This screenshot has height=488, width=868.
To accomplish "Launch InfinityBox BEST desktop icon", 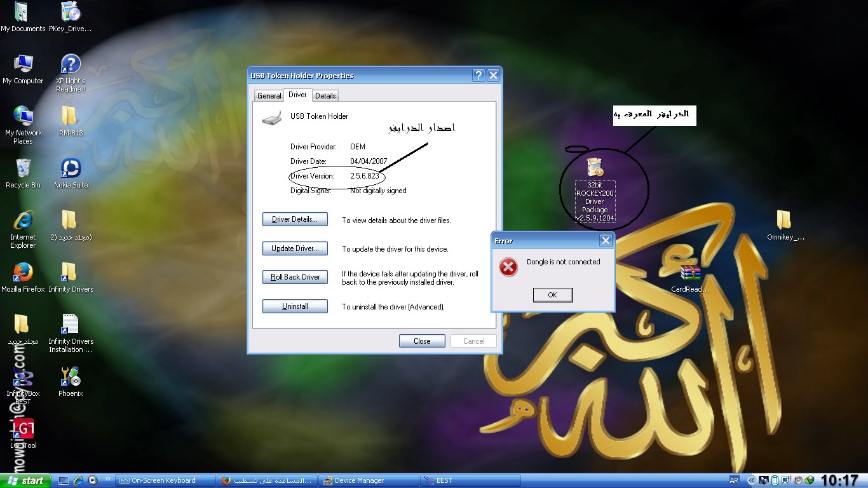I will [23, 385].
